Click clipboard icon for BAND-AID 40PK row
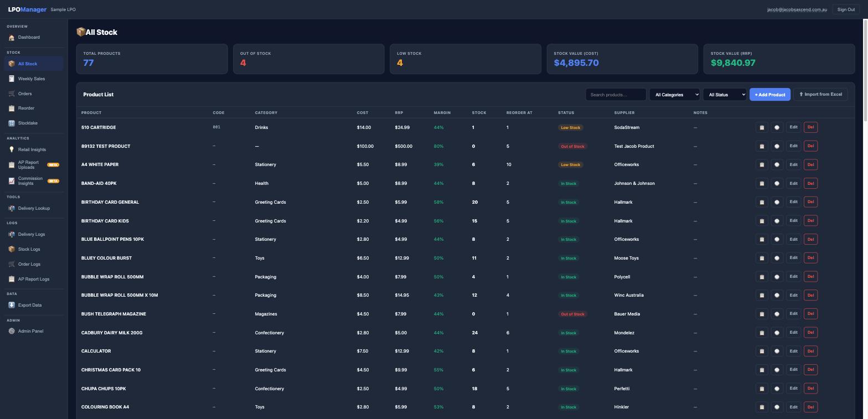 [762, 183]
